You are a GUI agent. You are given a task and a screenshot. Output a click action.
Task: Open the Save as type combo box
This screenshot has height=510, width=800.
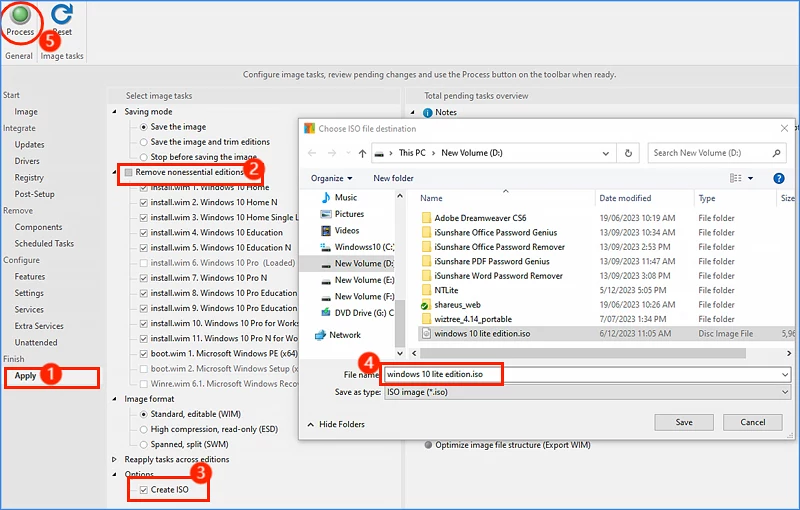point(587,392)
